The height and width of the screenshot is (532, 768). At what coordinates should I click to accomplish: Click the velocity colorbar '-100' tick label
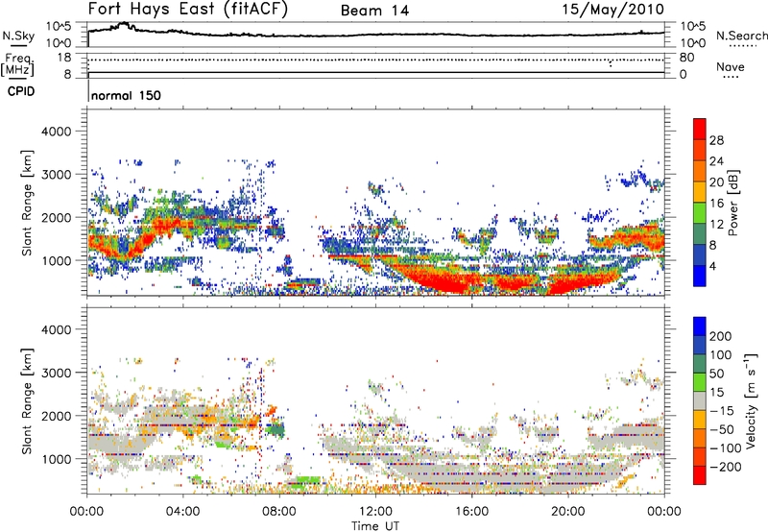[x=726, y=448]
